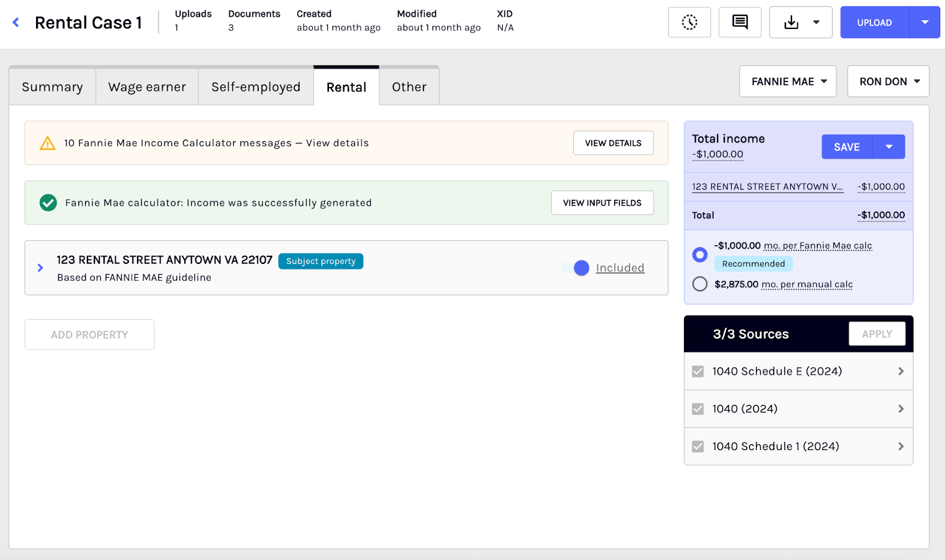Open the FANNIE MAE dropdown

pyautogui.click(x=788, y=82)
